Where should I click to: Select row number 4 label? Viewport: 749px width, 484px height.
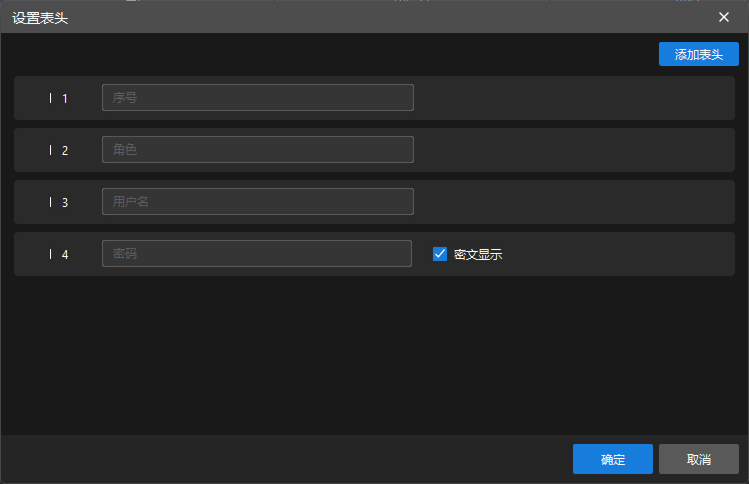pos(65,254)
